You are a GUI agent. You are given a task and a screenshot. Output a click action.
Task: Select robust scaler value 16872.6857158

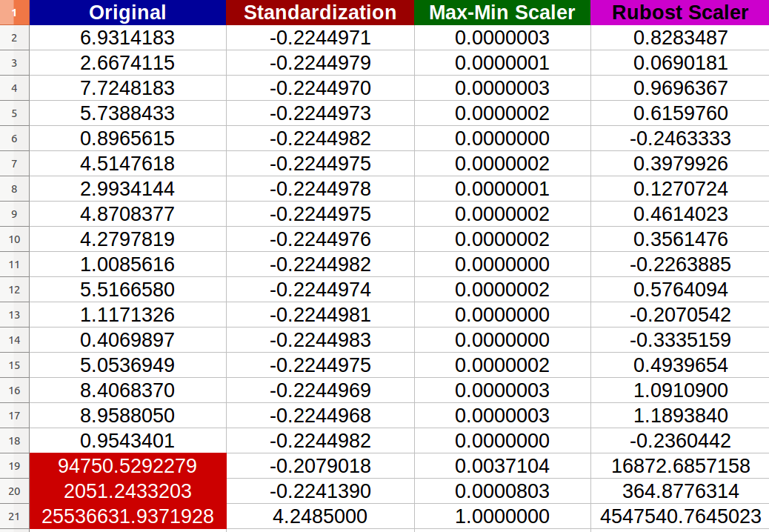point(680,466)
